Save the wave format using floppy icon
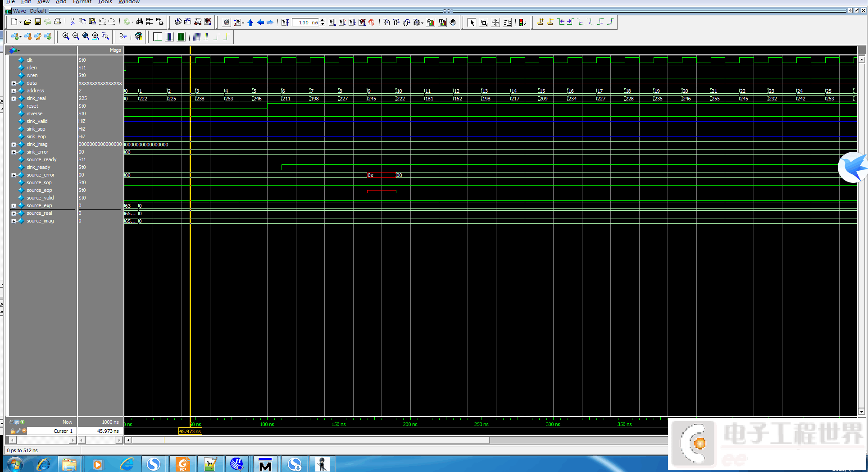The height and width of the screenshot is (472, 868). 38,22
